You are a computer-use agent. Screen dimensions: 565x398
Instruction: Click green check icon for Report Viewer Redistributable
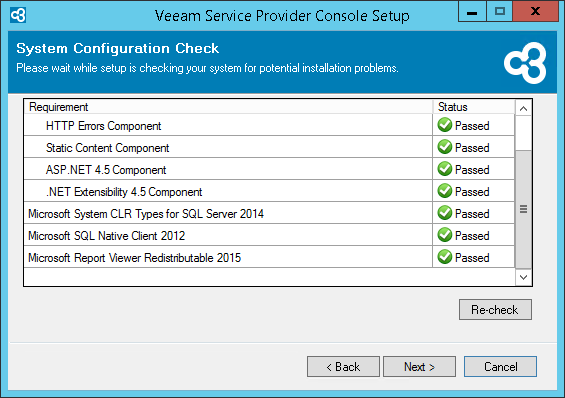click(x=445, y=257)
